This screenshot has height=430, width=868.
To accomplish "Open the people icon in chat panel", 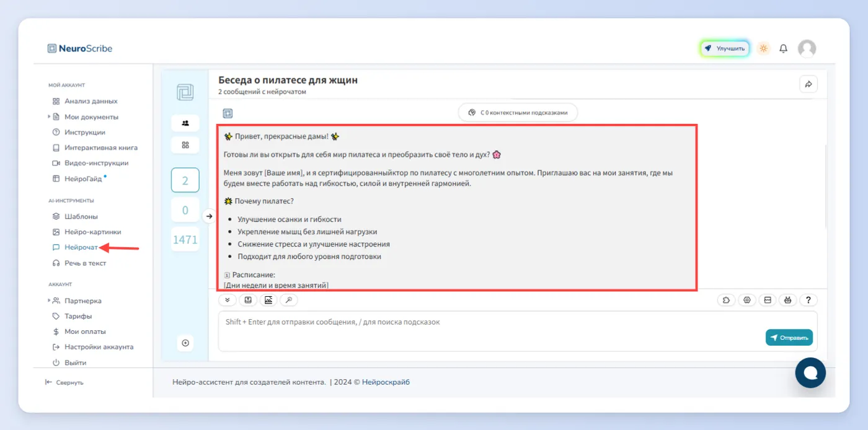I will (185, 123).
